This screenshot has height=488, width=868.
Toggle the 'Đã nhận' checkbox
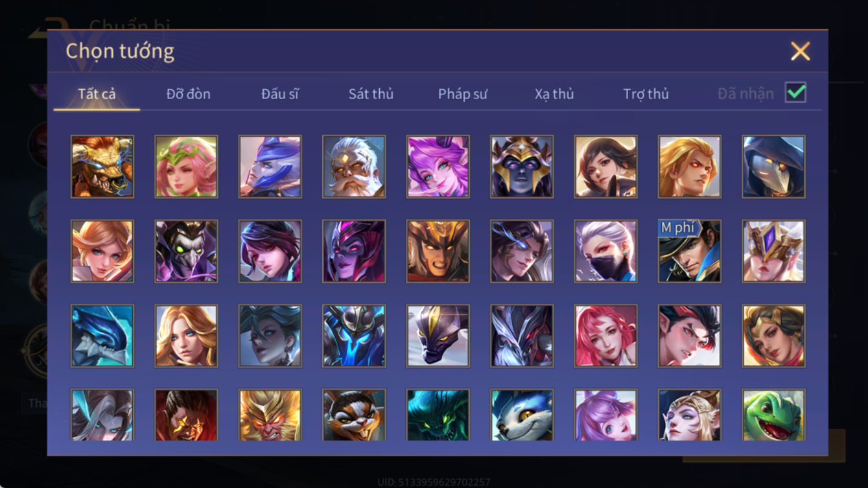(x=795, y=93)
